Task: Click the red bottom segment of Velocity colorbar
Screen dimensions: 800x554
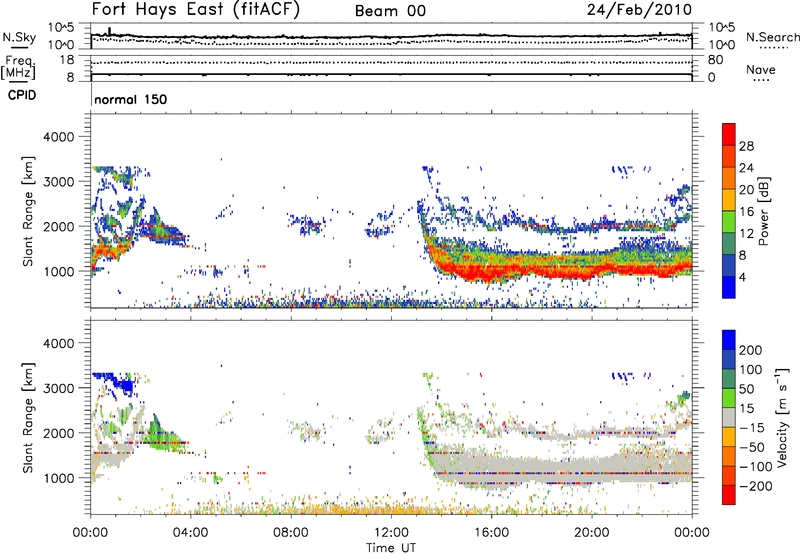Action: pos(729,495)
